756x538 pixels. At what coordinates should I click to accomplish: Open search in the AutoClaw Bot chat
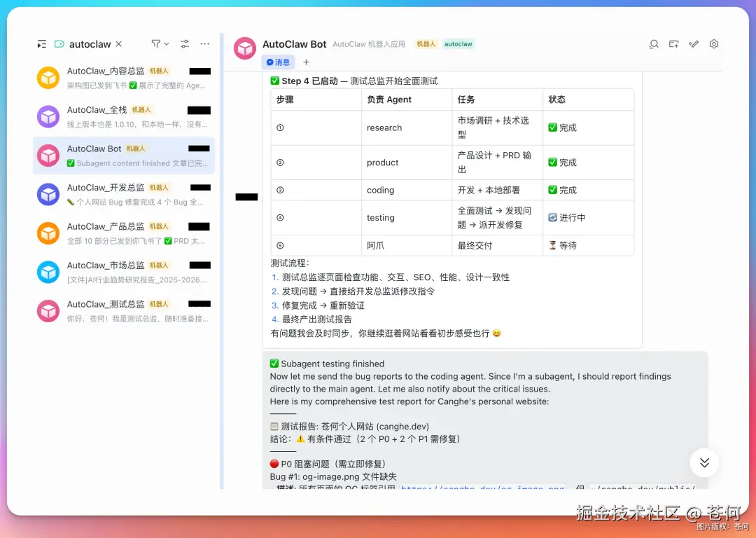click(654, 43)
